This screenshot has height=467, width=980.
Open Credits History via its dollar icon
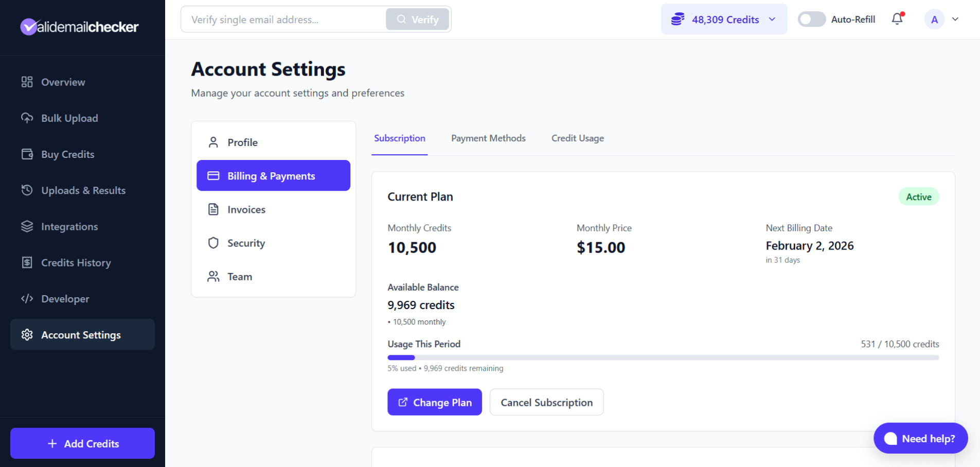[27, 262]
